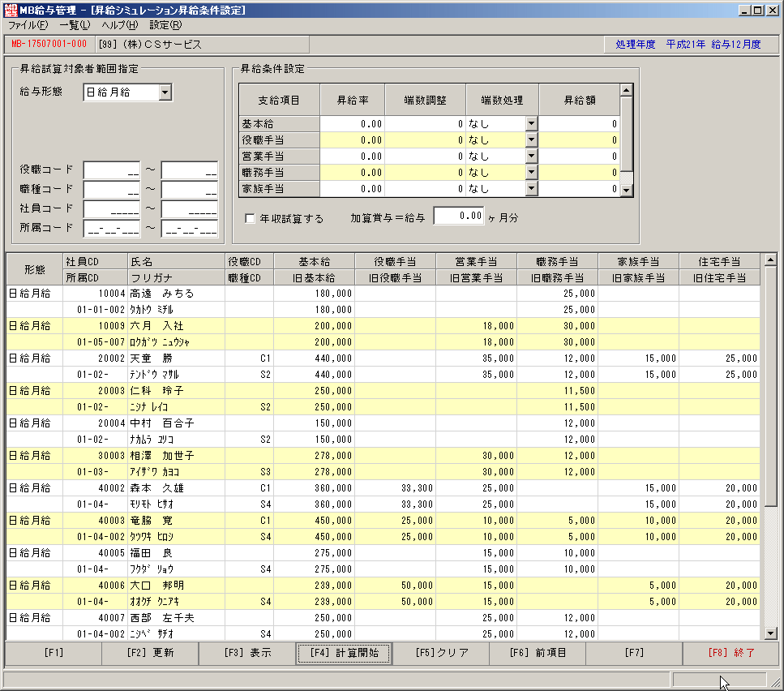Image resolution: width=784 pixels, height=691 pixels.
Task: Click the up arrow of employee list scrollbar
Action: pyautogui.click(x=770, y=260)
